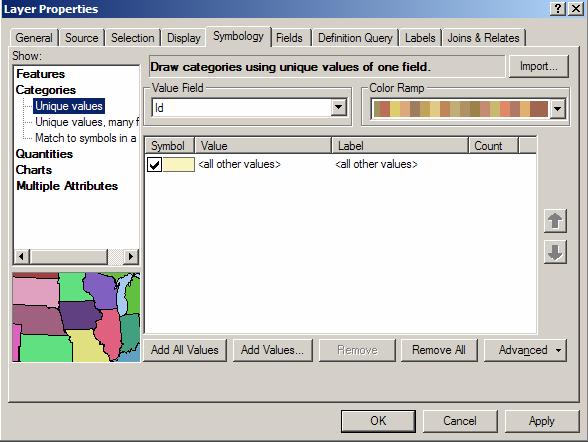Open the Value Field dropdown
This screenshot has width=588, height=442.
coord(338,108)
